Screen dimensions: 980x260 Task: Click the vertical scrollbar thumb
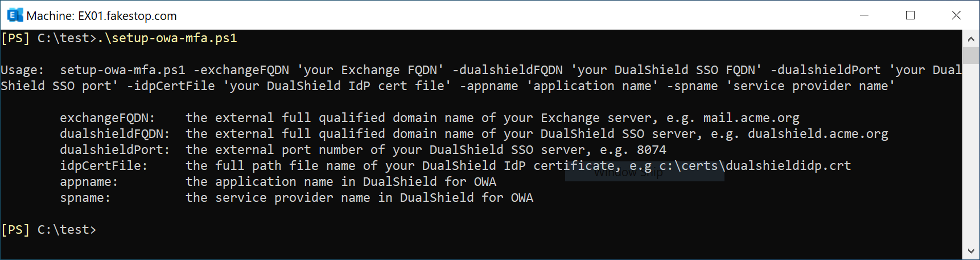[971, 56]
